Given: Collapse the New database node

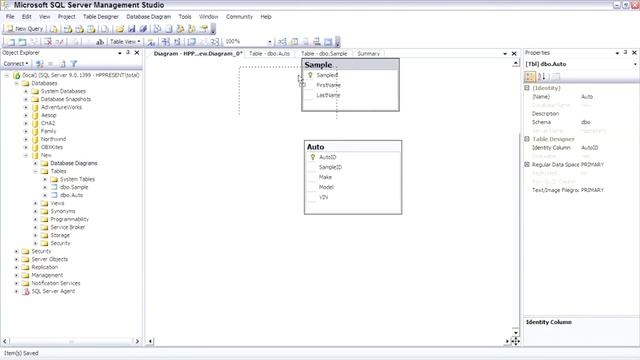Looking at the screenshot, I should 26,155.
